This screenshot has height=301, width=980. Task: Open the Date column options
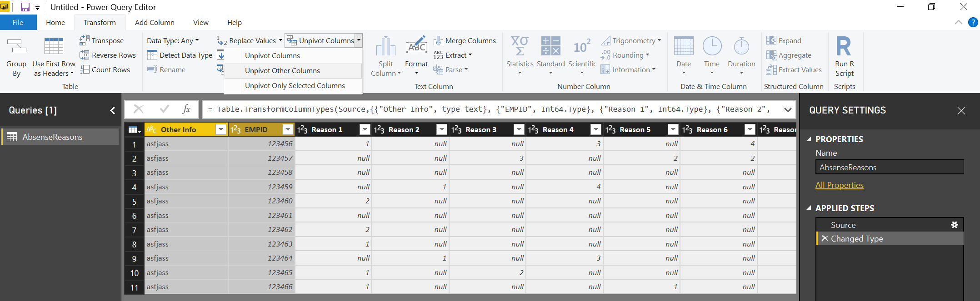(684, 55)
